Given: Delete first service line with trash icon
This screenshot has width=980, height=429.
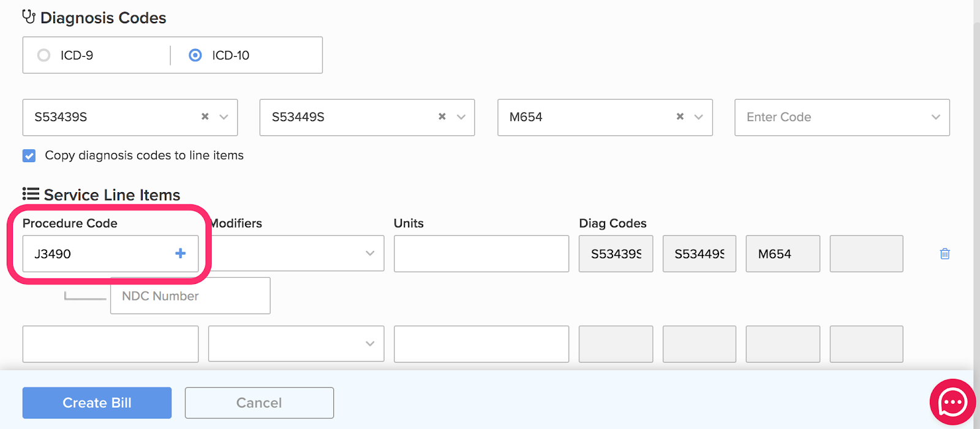Looking at the screenshot, I should click(945, 253).
